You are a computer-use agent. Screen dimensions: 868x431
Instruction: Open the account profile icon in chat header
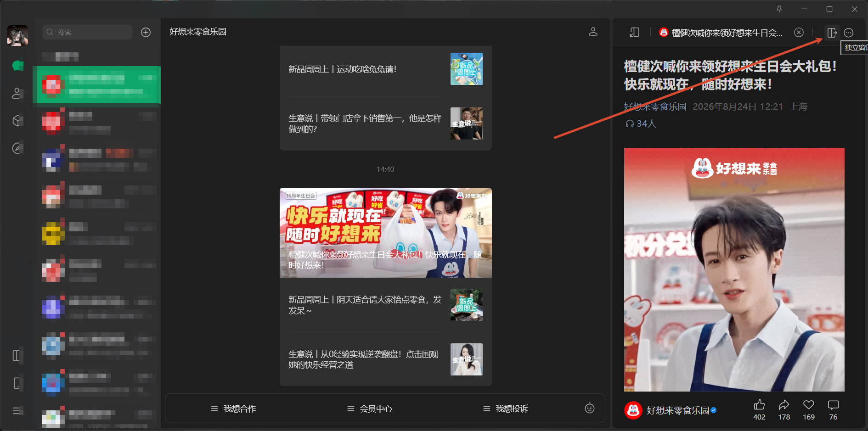[x=593, y=32]
